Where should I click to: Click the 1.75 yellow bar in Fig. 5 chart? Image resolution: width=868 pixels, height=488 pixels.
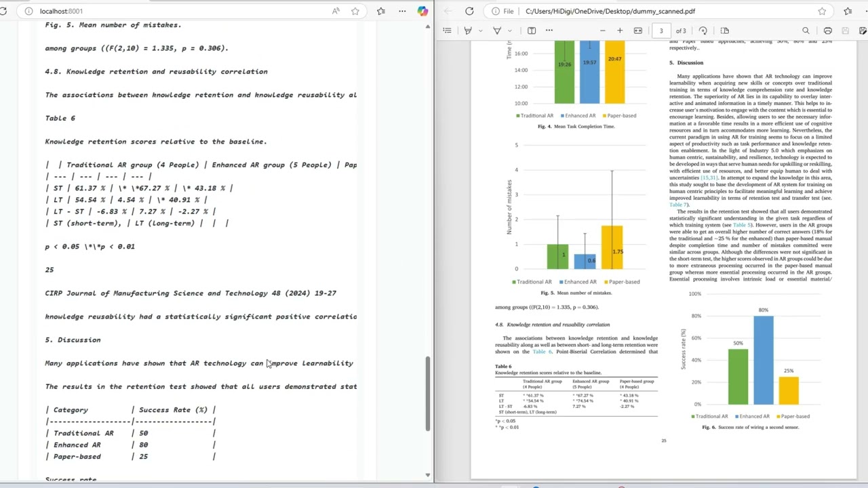pyautogui.click(x=612, y=247)
